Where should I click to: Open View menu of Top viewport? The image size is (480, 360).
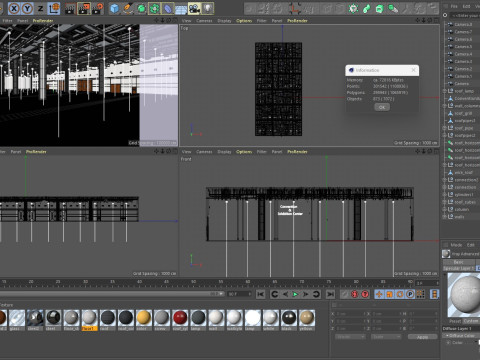click(x=187, y=21)
